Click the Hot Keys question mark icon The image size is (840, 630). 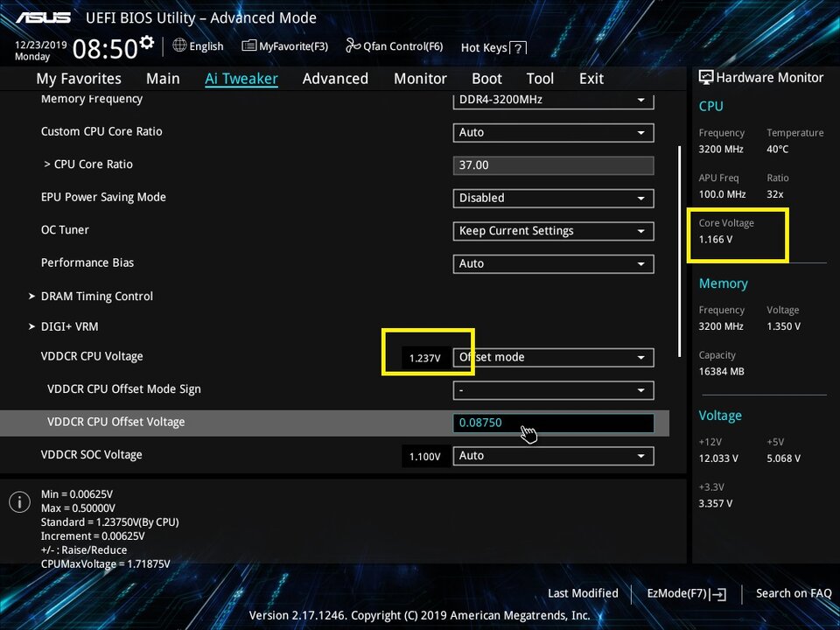[517, 48]
